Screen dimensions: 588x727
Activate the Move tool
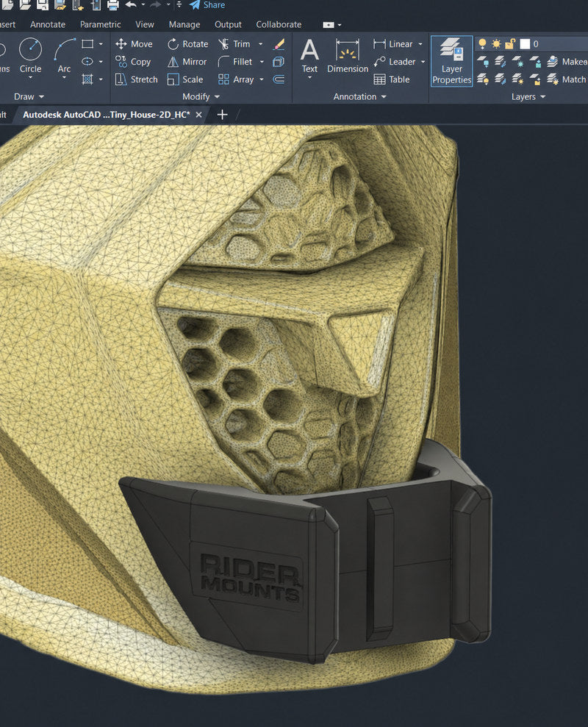(x=134, y=44)
